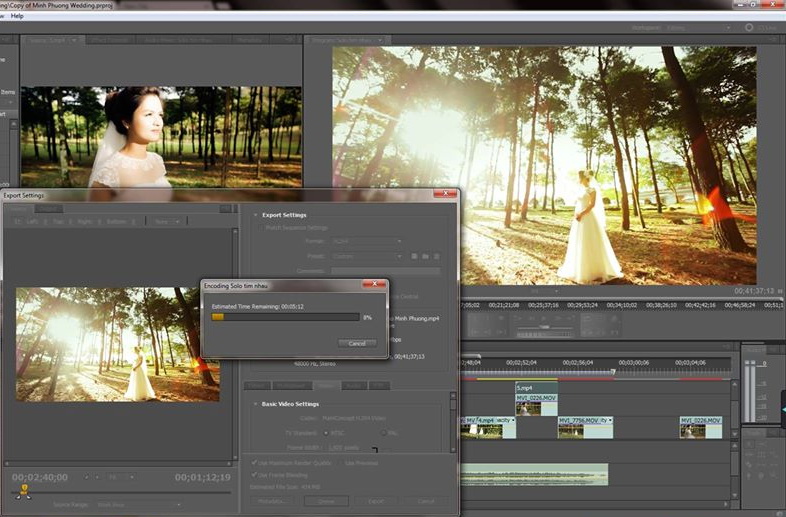Open the Export preview panel menu icon
This screenshot has height=517, width=786.
click(226, 209)
